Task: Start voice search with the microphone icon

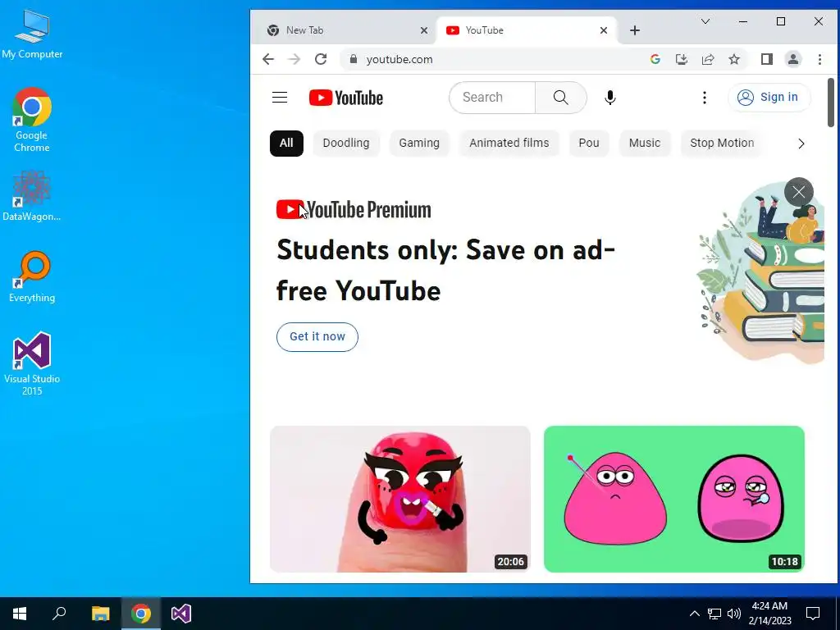Action: click(x=609, y=98)
